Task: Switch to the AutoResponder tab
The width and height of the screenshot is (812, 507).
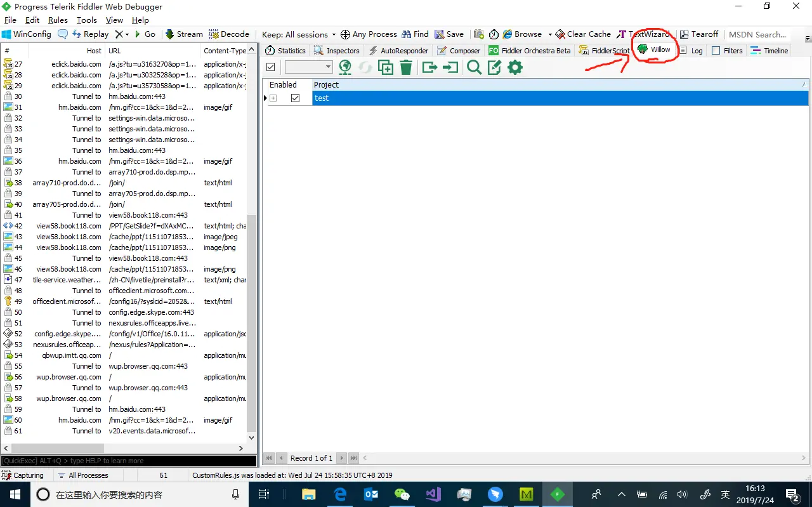Action: click(398, 51)
